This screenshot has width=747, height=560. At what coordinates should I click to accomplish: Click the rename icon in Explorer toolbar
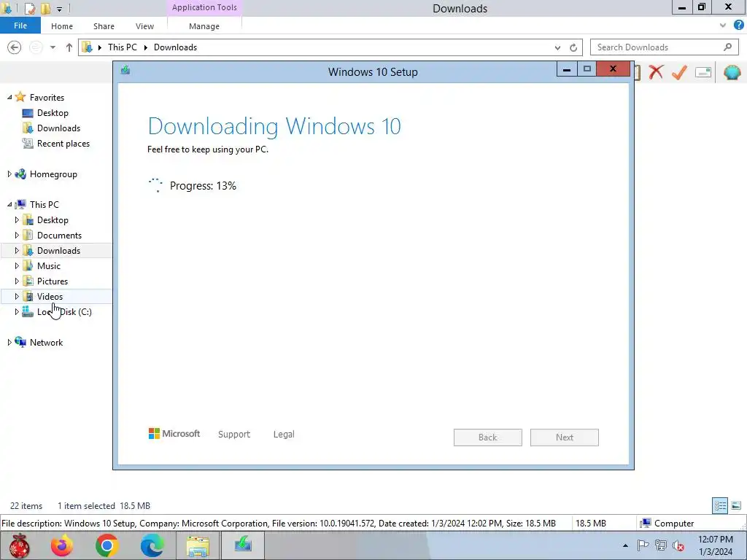[703, 72]
